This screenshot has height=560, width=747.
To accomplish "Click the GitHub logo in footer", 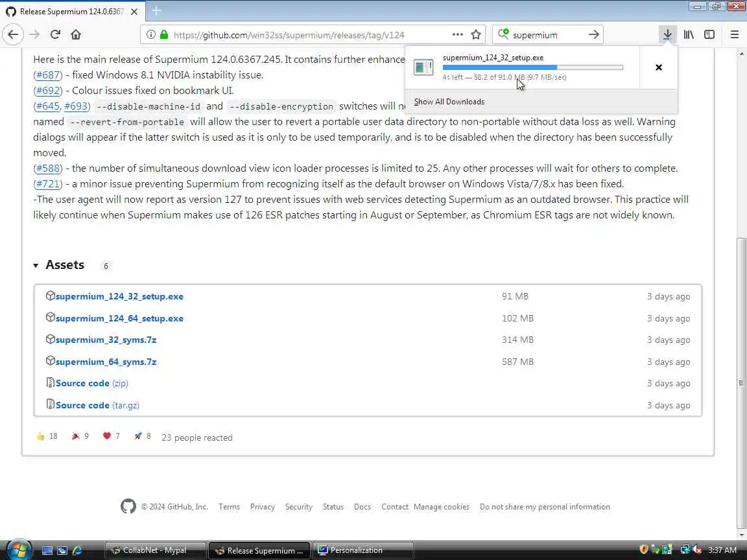I will click(128, 506).
